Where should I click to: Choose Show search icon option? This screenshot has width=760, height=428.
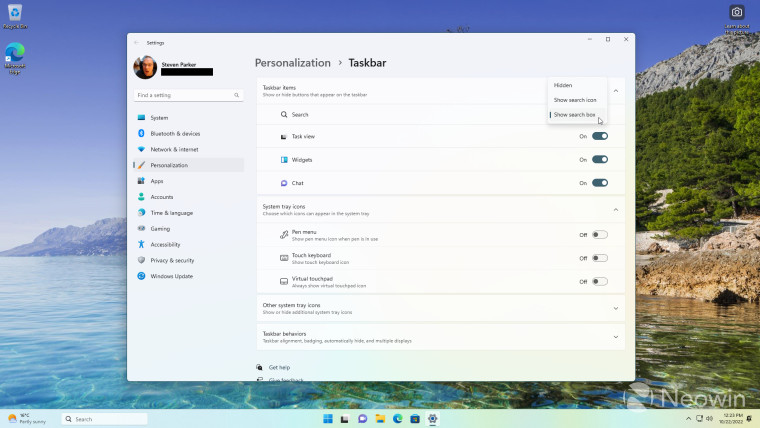(577, 100)
